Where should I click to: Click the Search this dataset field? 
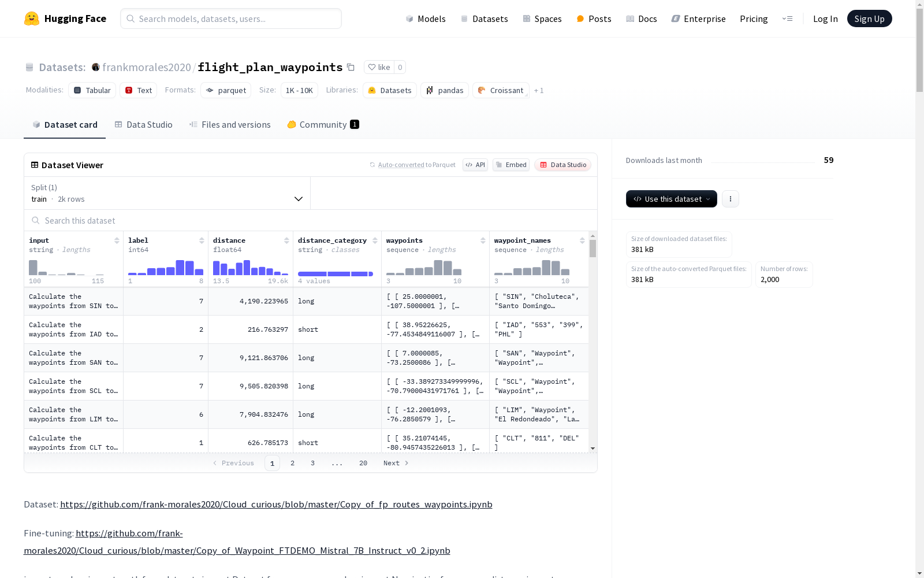(311, 220)
